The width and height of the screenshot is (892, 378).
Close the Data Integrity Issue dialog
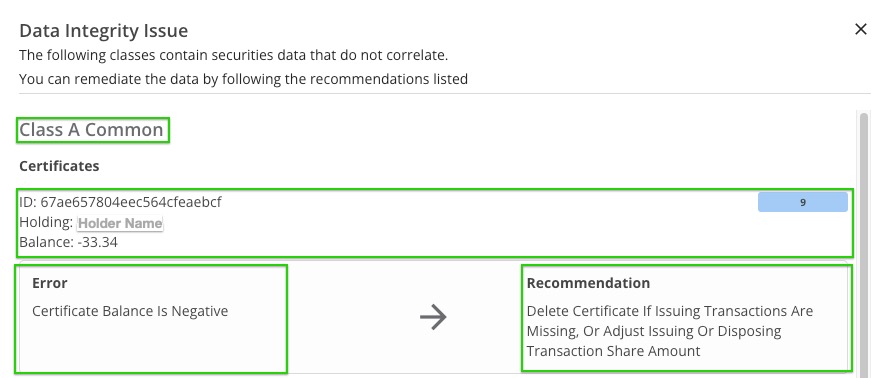[x=861, y=29]
